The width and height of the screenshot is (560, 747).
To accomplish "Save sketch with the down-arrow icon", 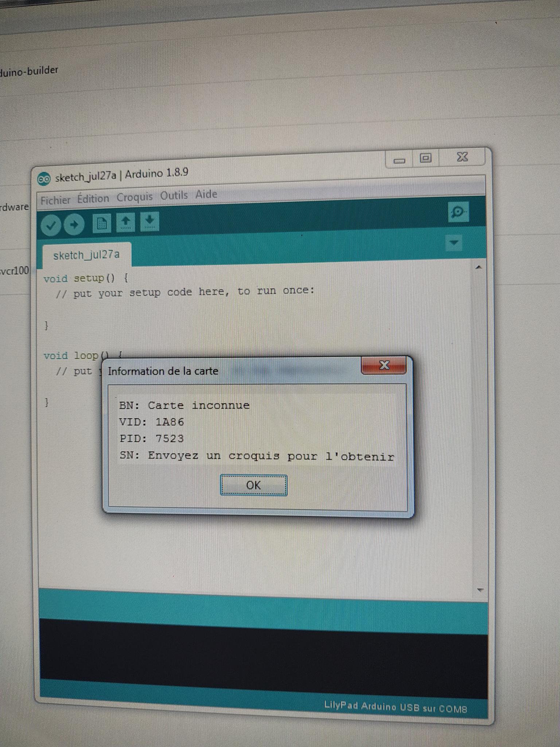I will click(x=150, y=221).
